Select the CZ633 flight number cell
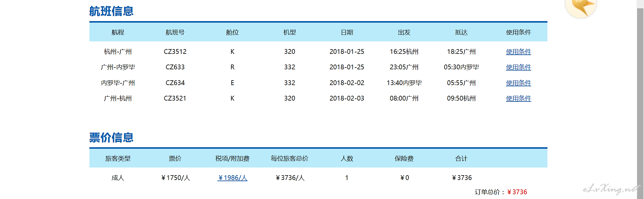 tap(175, 67)
